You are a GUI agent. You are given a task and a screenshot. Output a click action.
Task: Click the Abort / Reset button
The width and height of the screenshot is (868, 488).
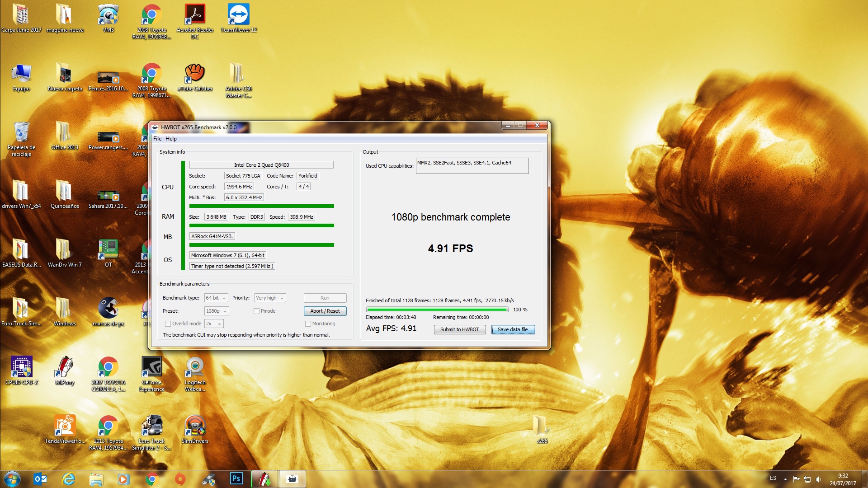(325, 311)
